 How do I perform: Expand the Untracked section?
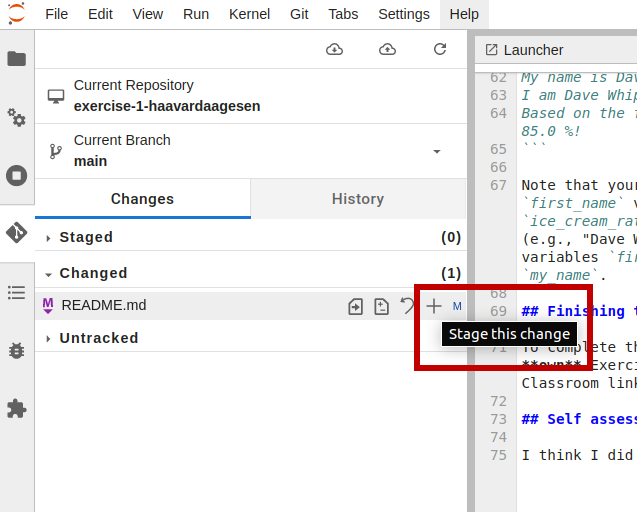pos(48,338)
